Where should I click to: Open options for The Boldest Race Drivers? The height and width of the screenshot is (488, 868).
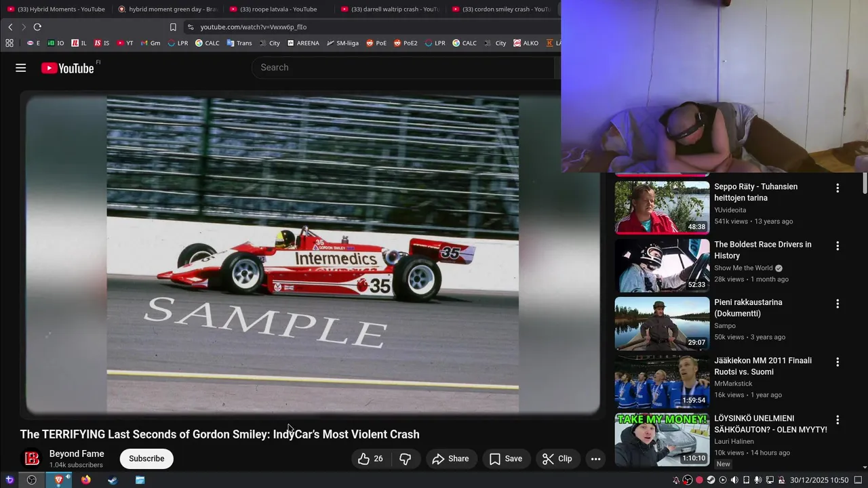point(837,246)
